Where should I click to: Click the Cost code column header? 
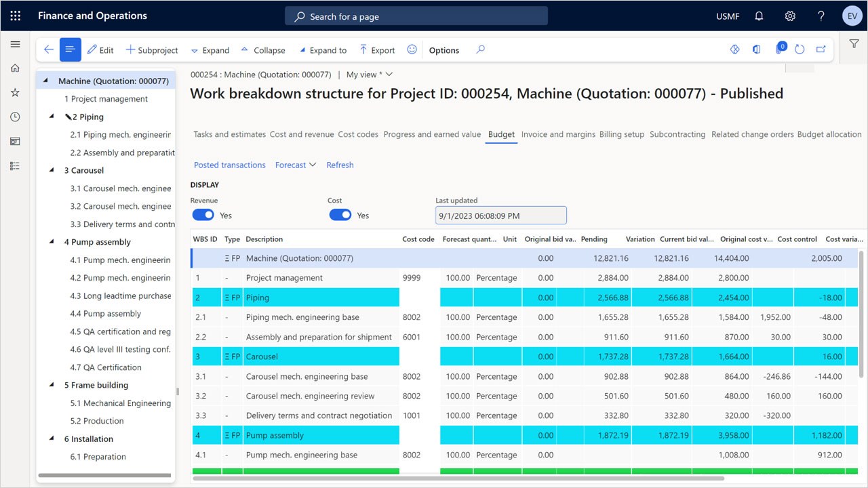coord(418,239)
